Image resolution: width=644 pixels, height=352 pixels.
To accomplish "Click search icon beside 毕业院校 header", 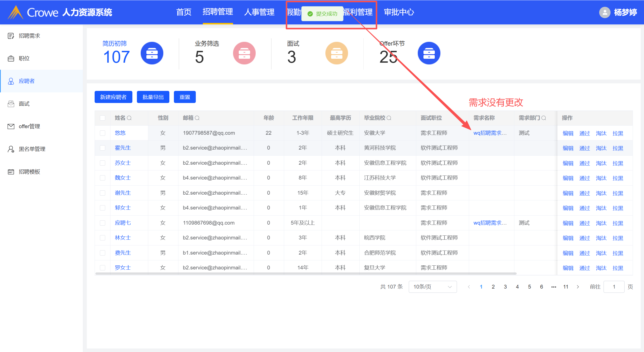I will pos(389,118).
